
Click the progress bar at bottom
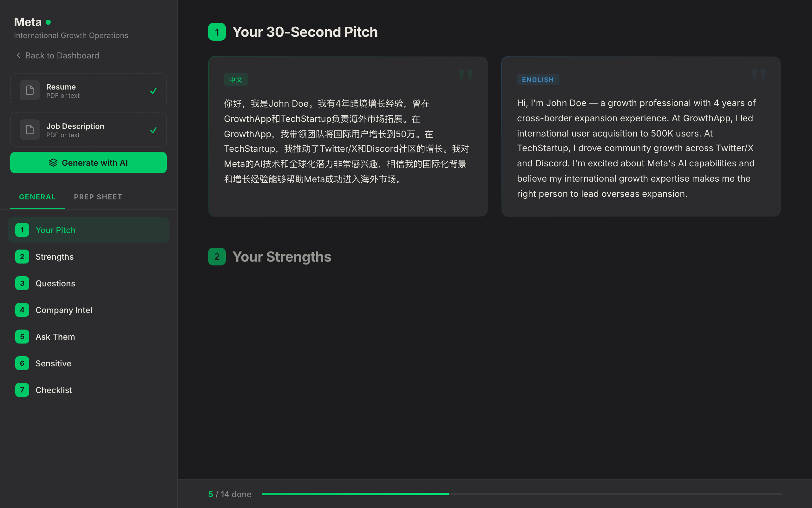(521, 494)
